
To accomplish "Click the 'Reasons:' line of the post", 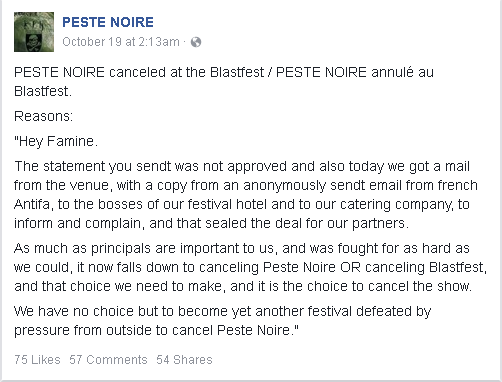I will point(43,116).
